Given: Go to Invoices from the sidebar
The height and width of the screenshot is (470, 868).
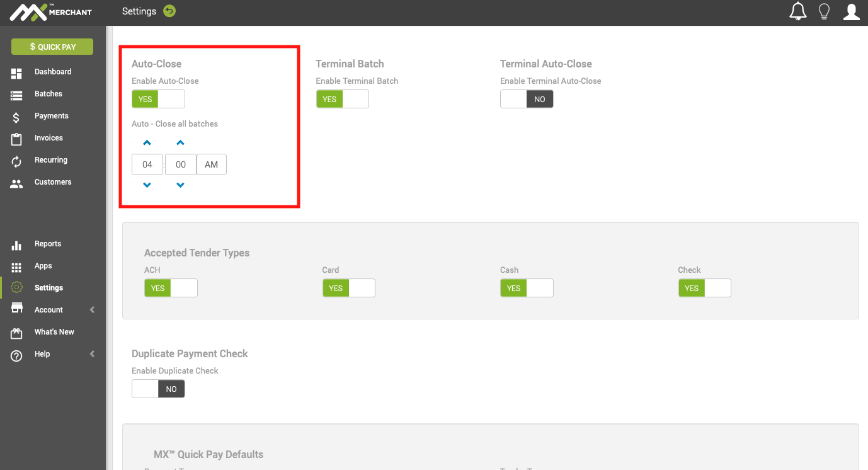Looking at the screenshot, I should (x=48, y=137).
